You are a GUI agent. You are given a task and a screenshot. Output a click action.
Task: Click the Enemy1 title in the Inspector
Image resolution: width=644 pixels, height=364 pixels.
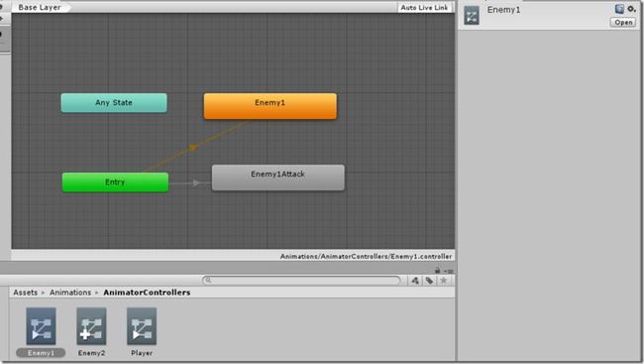[504, 10]
